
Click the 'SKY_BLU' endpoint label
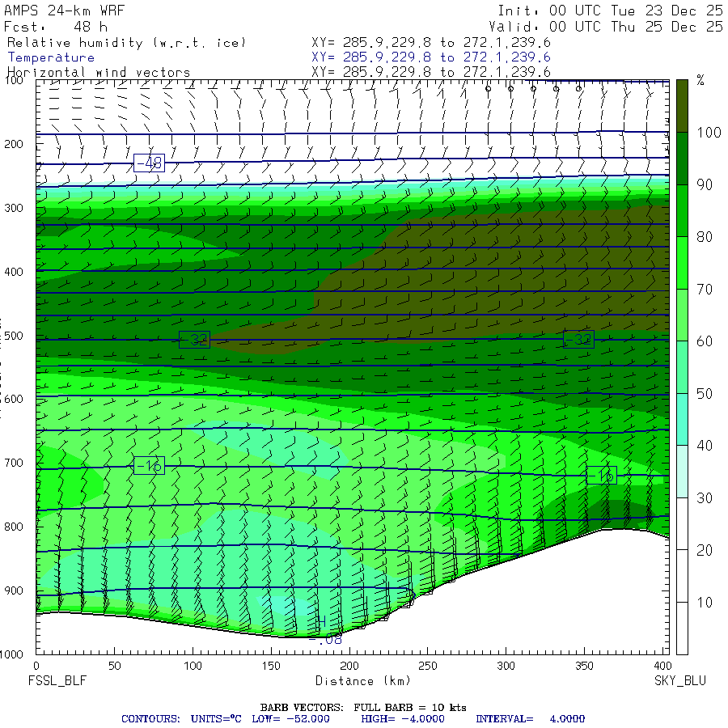click(680, 680)
